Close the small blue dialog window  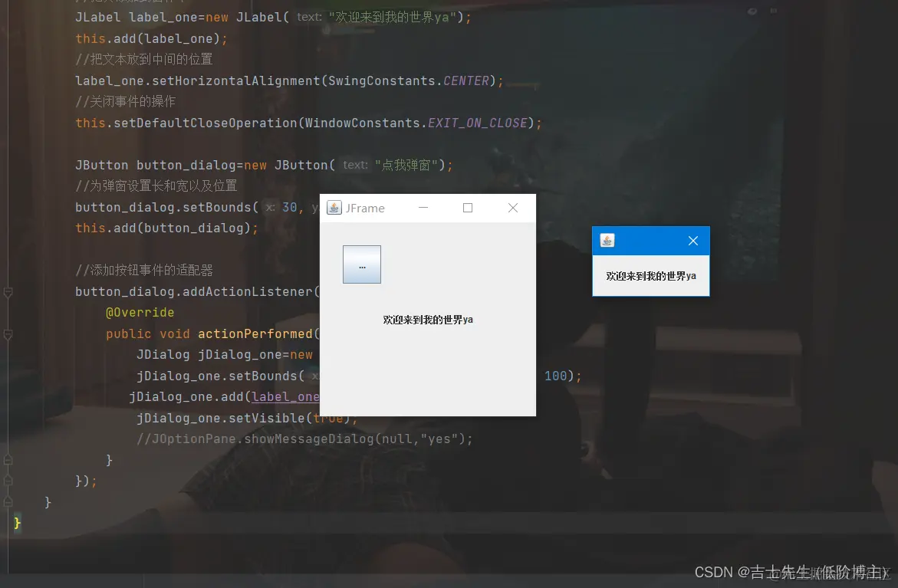[693, 241]
